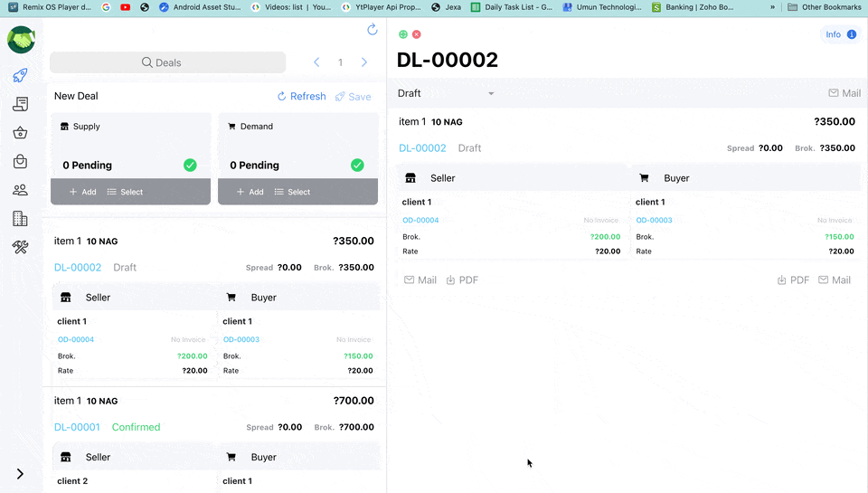Screen dimensions: 868x493
Task: Click Add under Demand
Action: (x=250, y=192)
